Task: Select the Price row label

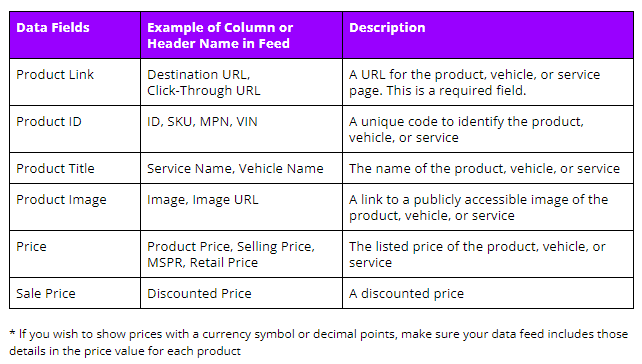Action: [x=31, y=246]
